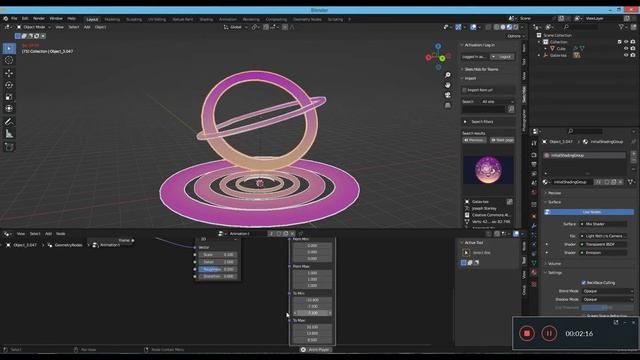This screenshot has width=640, height=360.
Task: Select material preview shading mode
Action: pos(509,27)
